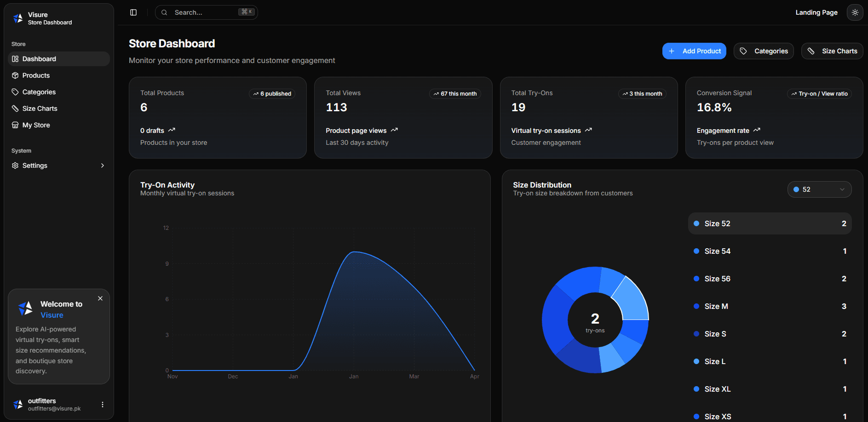Select the Dashboard icon in the sidebar

point(15,59)
